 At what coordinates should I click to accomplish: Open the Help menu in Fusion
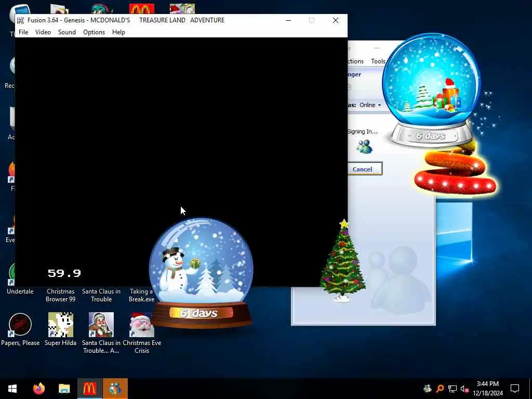pyautogui.click(x=119, y=32)
